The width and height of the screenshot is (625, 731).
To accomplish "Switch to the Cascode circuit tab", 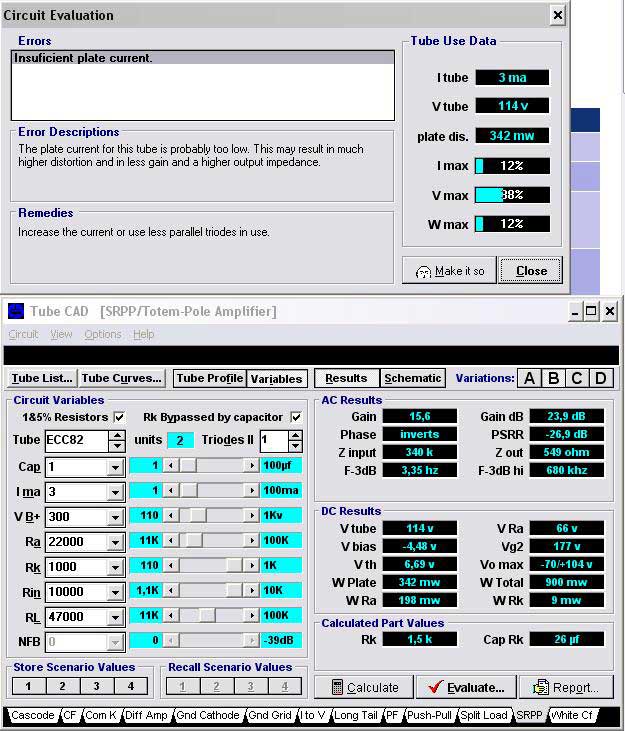I will pos(33,715).
